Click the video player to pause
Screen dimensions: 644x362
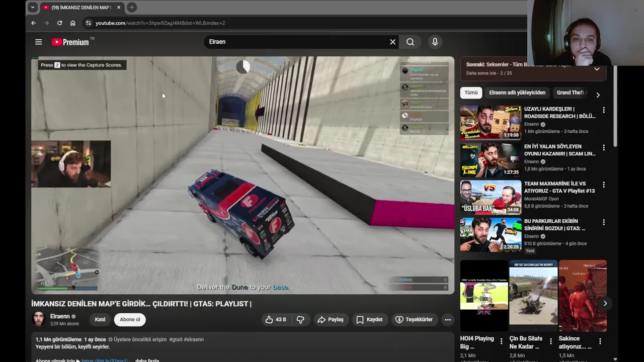[243, 175]
